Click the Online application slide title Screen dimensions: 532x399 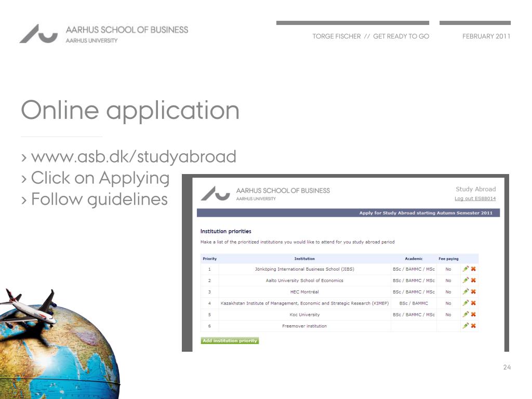[130, 111]
